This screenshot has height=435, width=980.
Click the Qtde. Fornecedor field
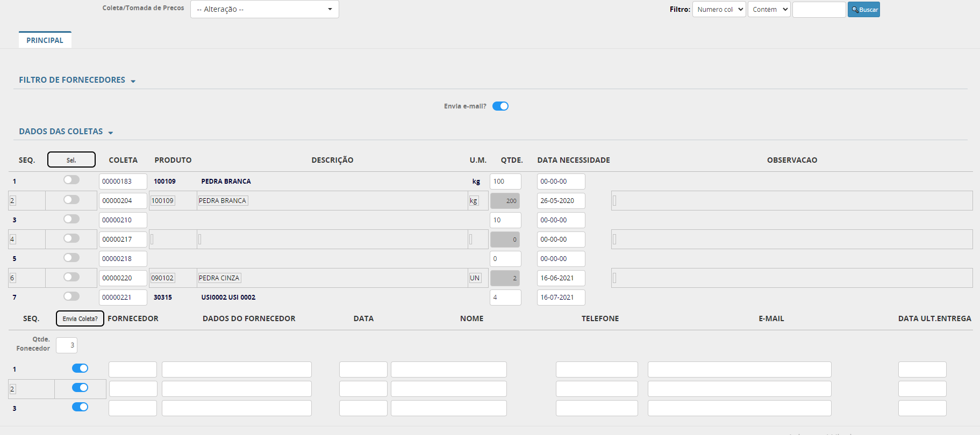[x=67, y=345]
